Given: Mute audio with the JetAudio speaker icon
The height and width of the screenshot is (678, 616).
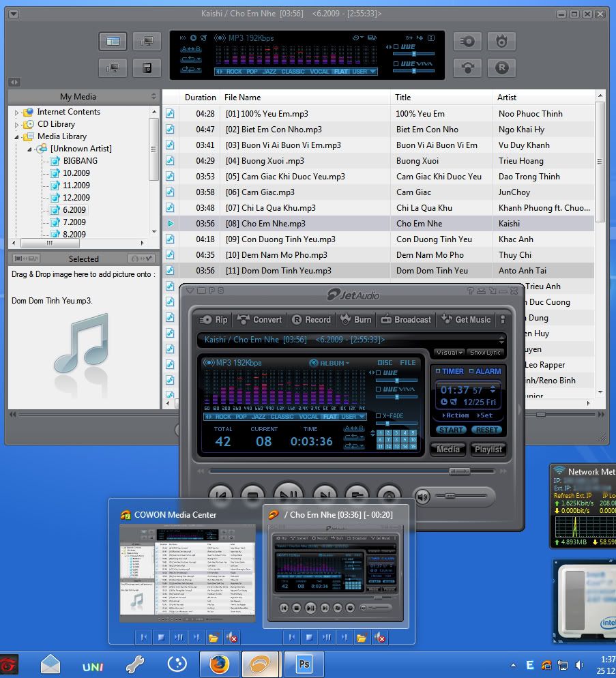Looking at the screenshot, I should coord(423,497).
